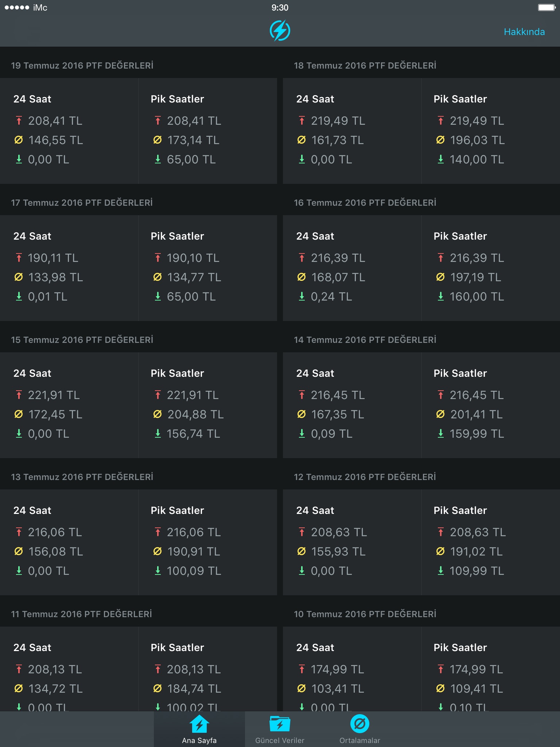Tap the 13 Temmuz 2016 PTF header
The image size is (560, 747).
coord(82,477)
